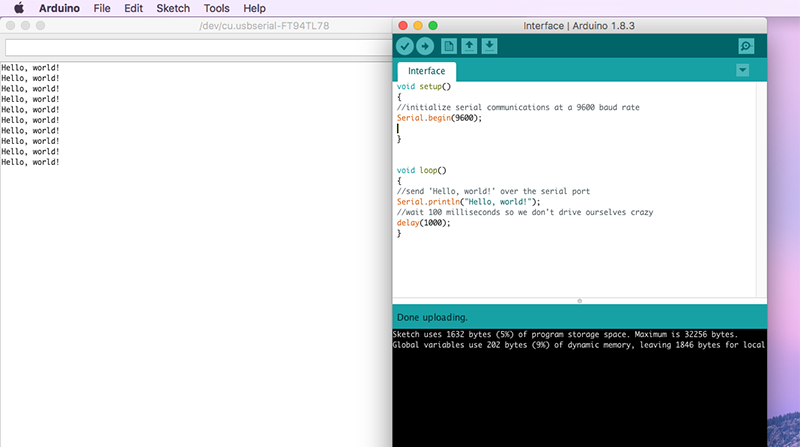Screen dimensions: 800x447
Task: Create a new sketch with the New icon
Action: [x=448, y=46]
